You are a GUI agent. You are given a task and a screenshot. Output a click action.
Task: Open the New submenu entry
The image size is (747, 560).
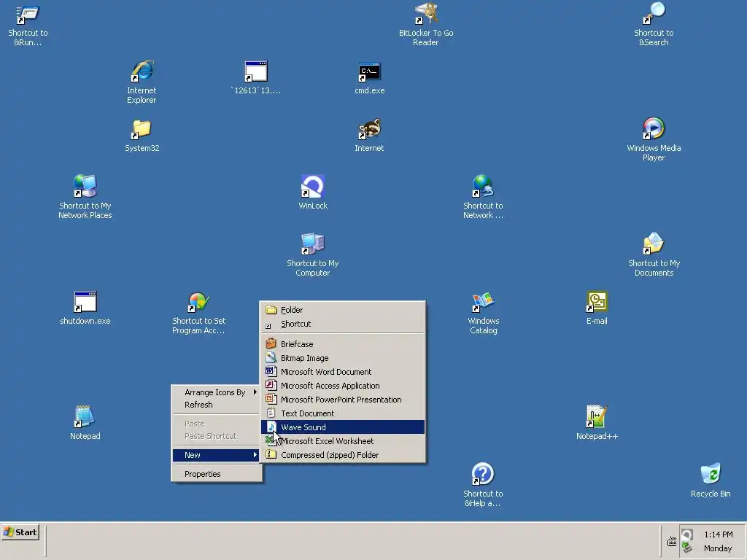[x=216, y=455]
